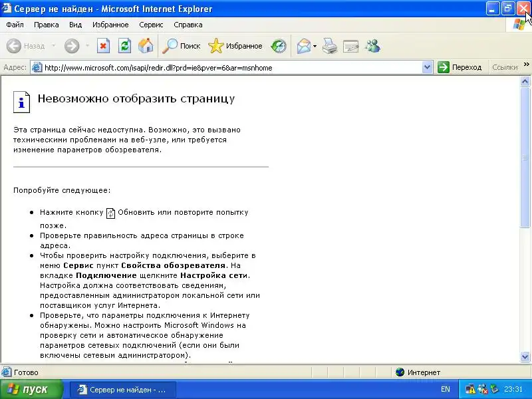Click the vertical scrollbar up arrow
Viewport: 532px width, 399px height.
pyautogui.click(x=525, y=81)
